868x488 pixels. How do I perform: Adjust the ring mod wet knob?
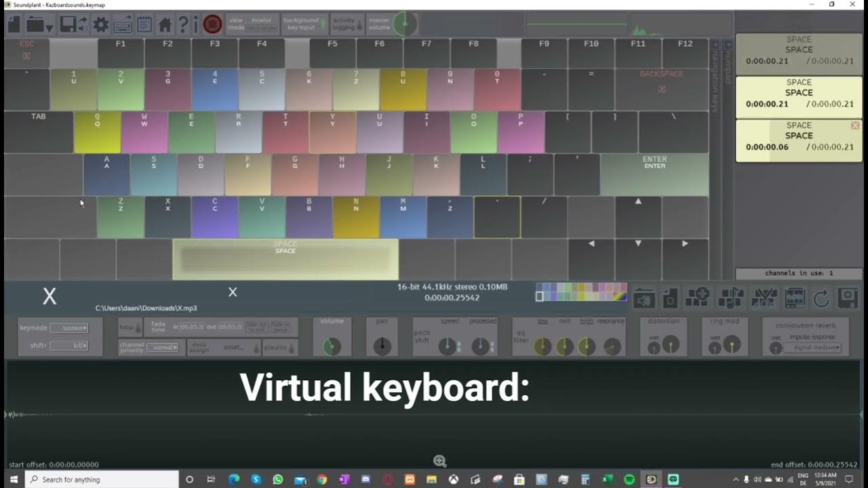(715, 348)
